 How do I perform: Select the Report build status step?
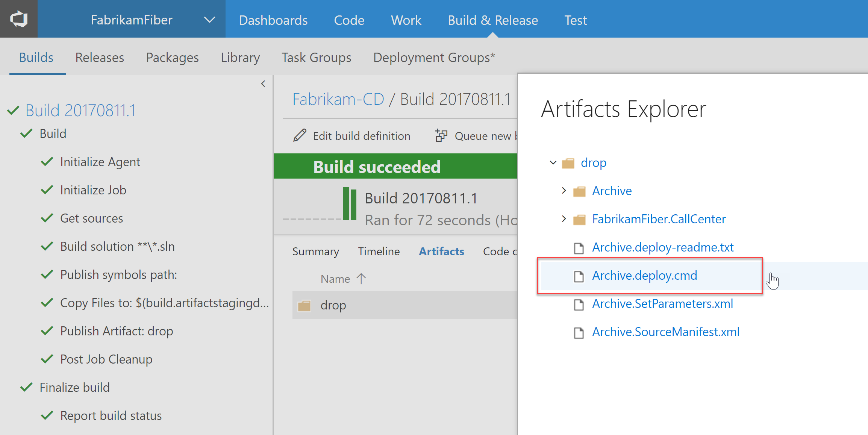pyautogui.click(x=111, y=416)
